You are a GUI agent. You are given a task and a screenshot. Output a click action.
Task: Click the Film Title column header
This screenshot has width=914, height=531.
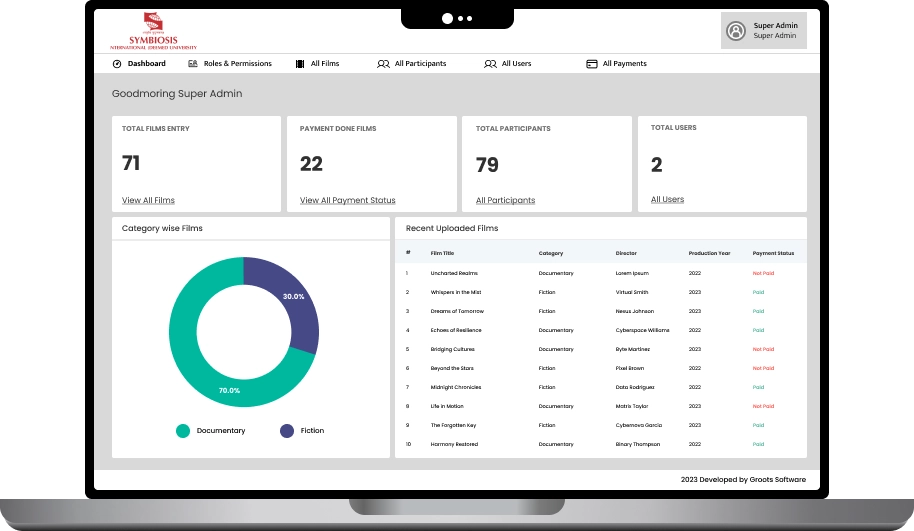(442, 254)
